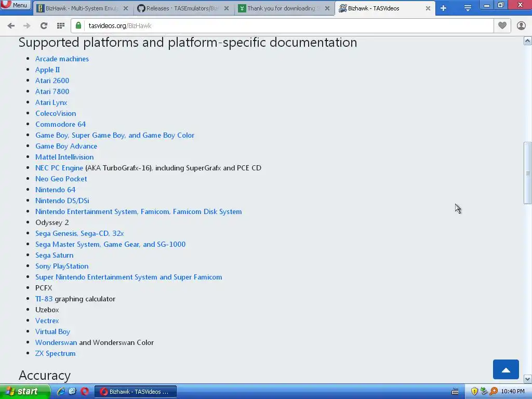Click the security shield tray icon

click(x=474, y=392)
